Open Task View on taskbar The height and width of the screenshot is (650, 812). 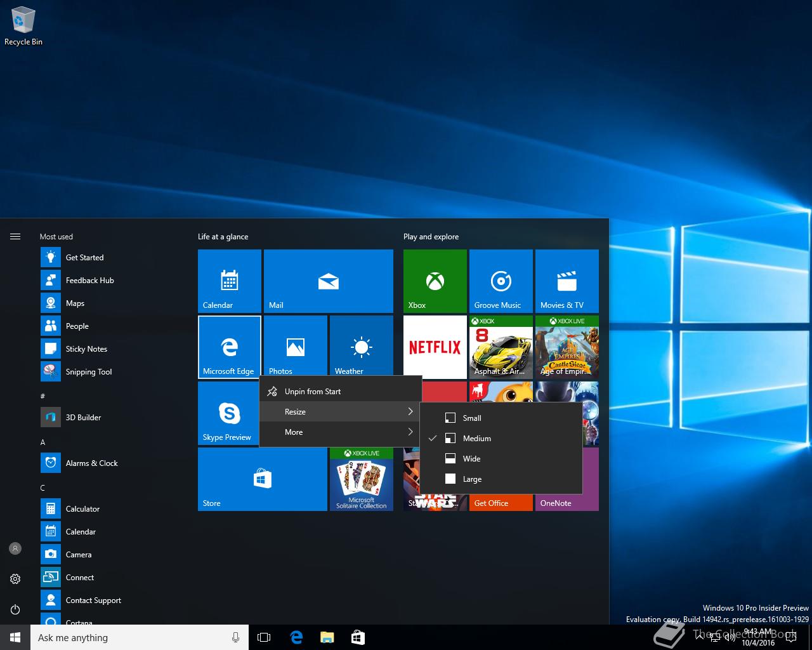pos(264,637)
